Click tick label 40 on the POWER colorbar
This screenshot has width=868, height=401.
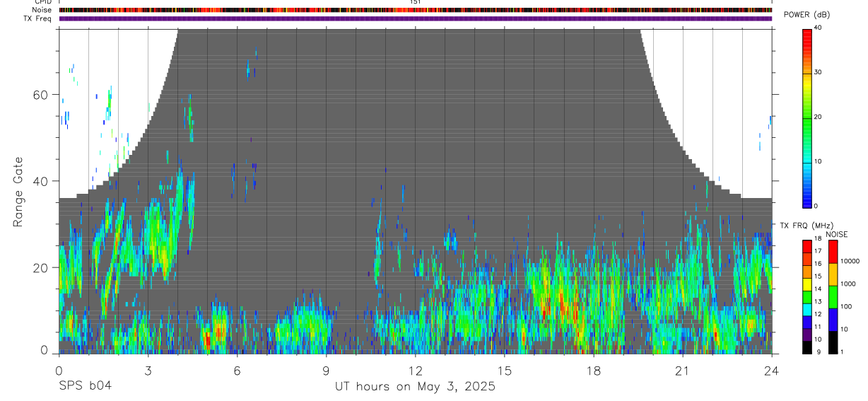819,28
